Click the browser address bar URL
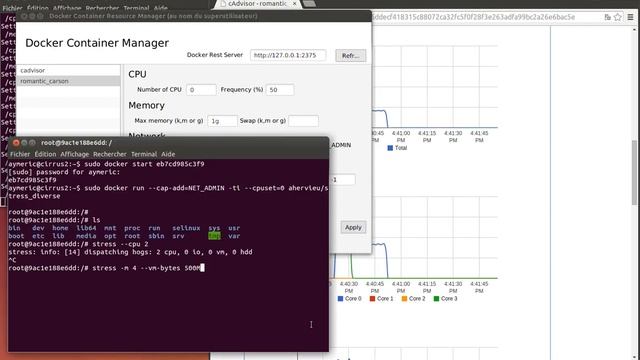 [x=473, y=17]
